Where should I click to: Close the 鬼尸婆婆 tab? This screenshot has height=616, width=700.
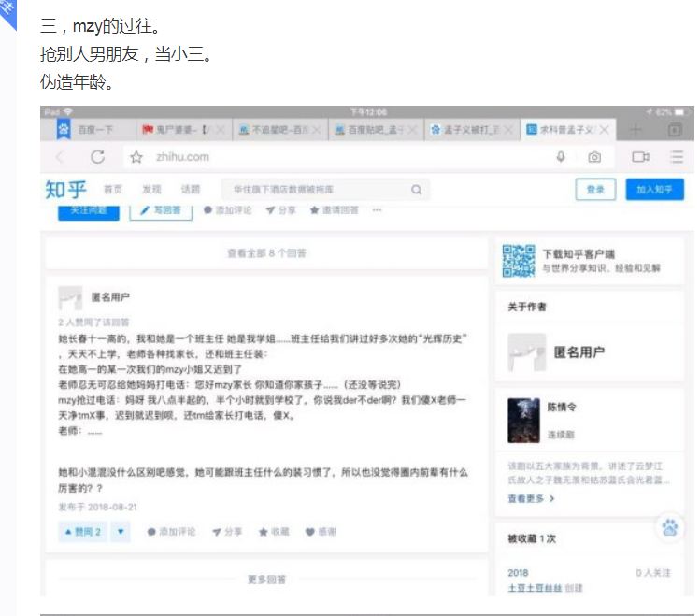click(x=221, y=130)
